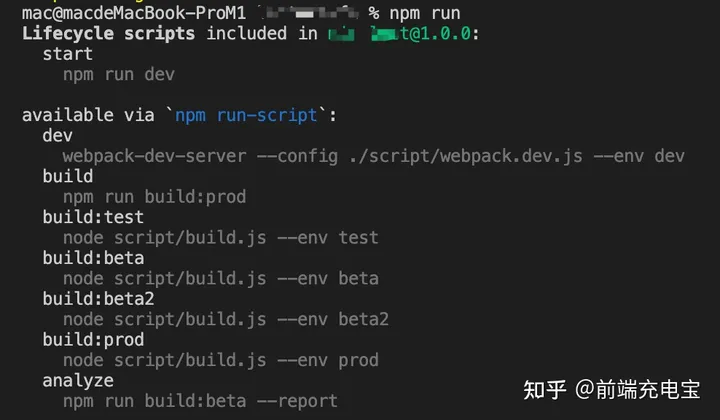Click the "npm run build:prod" command
The height and width of the screenshot is (420, 720).
pyautogui.click(x=154, y=197)
